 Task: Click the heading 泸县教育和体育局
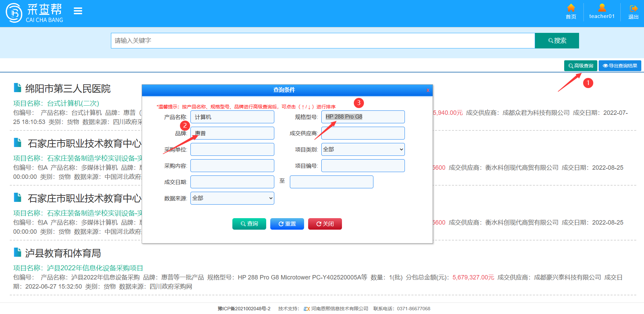pyautogui.click(x=63, y=253)
